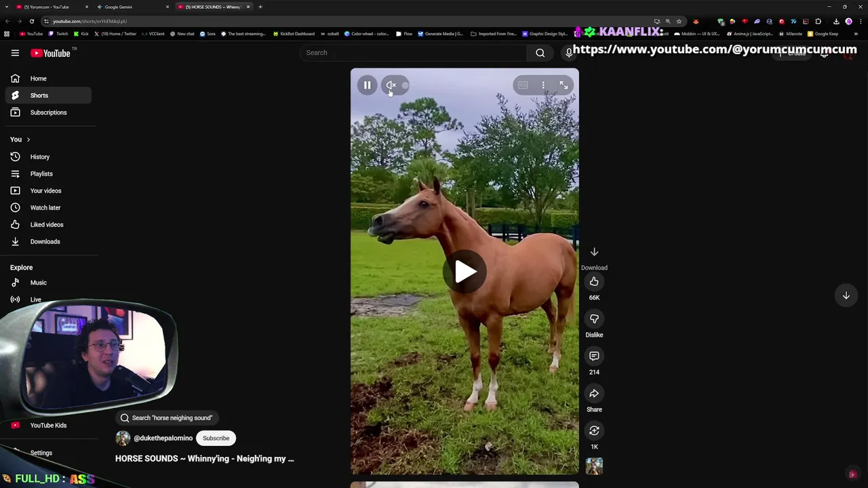Screen dimensions: 868x488
Task: Click the dukethepalomino channel avatar
Action: pos(123,438)
